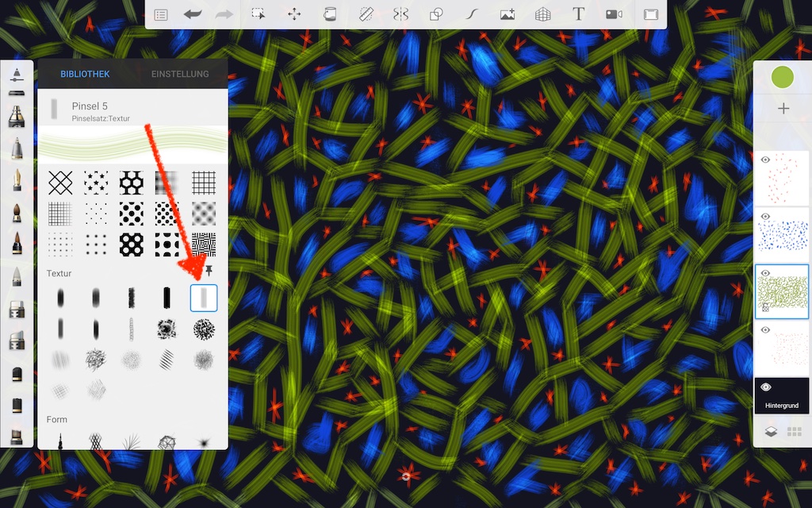Image resolution: width=812 pixels, height=508 pixels.
Task: Select the green strokes layer thumbnail
Action: [783, 291]
